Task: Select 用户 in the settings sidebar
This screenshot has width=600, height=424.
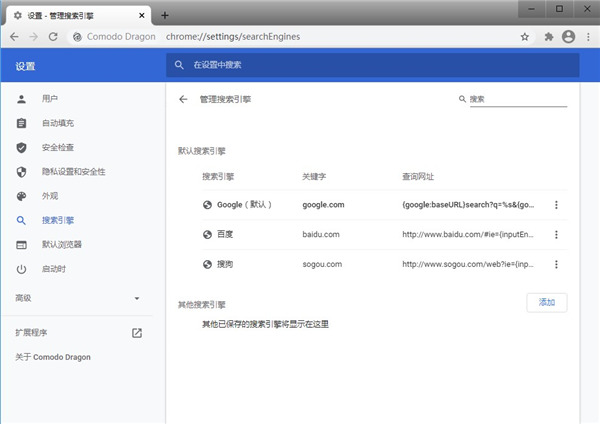Action: coord(50,99)
